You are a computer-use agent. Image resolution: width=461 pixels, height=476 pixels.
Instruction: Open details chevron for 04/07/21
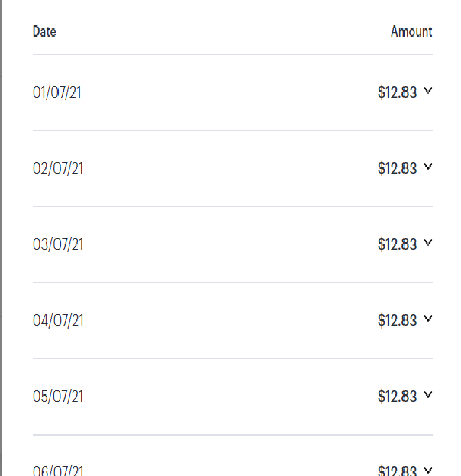click(428, 319)
